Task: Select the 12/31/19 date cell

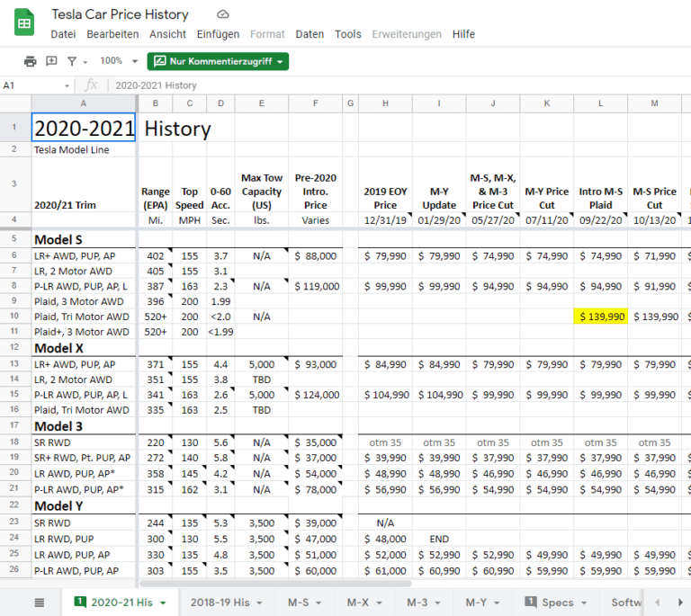Action: tap(386, 220)
